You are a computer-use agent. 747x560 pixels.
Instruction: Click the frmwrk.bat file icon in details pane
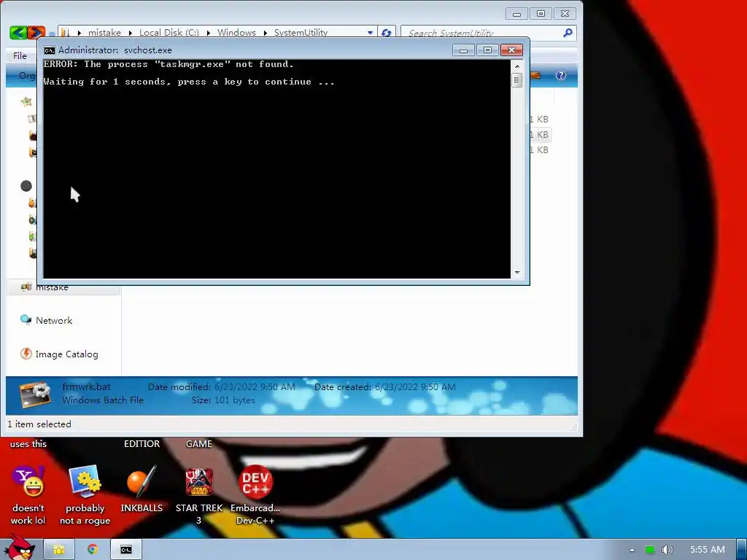click(x=35, y=394)
